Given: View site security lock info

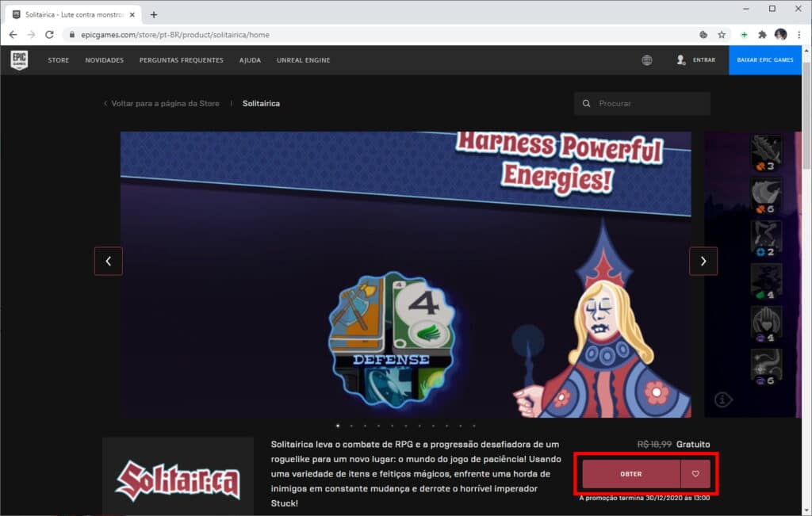Looking at the screenshot, I should click(x=72, y=35).
